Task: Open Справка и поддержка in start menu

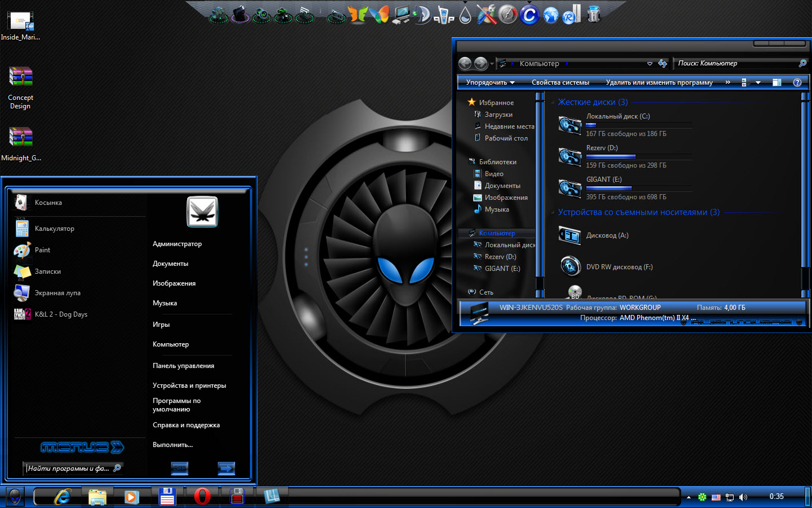Action: [186, 425]
